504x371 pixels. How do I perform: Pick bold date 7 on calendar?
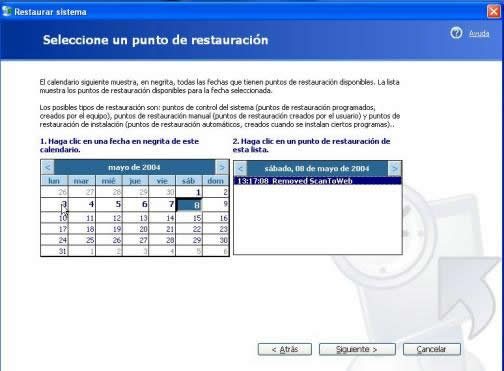(162, 204)
